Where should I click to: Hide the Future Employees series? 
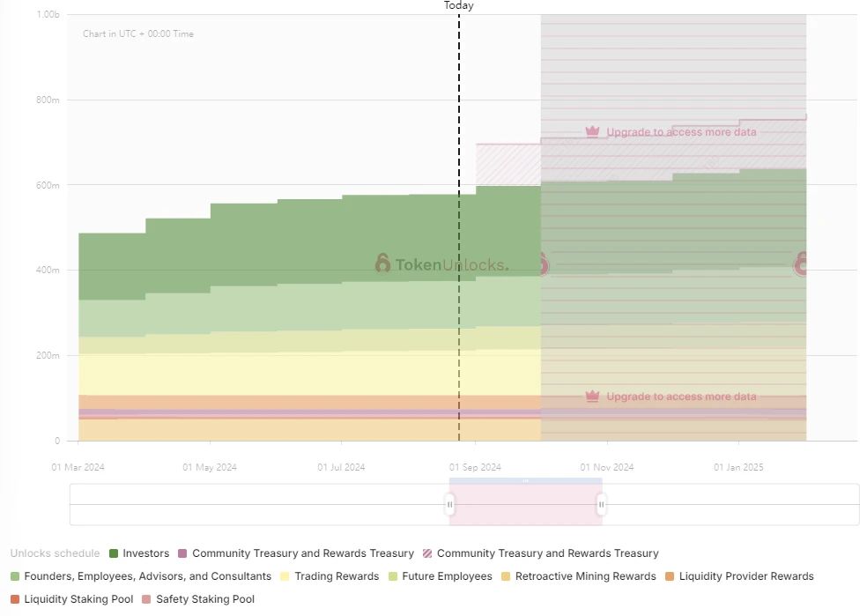click(x=447, y=576)
